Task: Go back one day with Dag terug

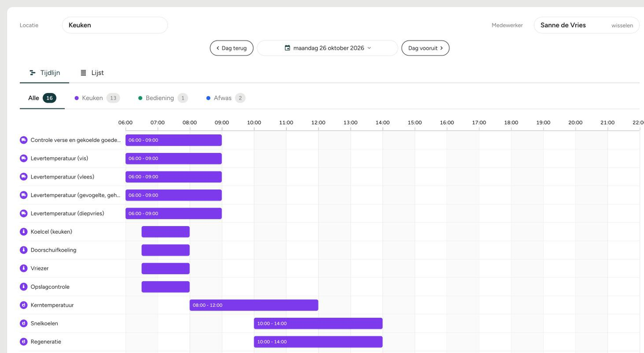Action: tap(232, 48)
